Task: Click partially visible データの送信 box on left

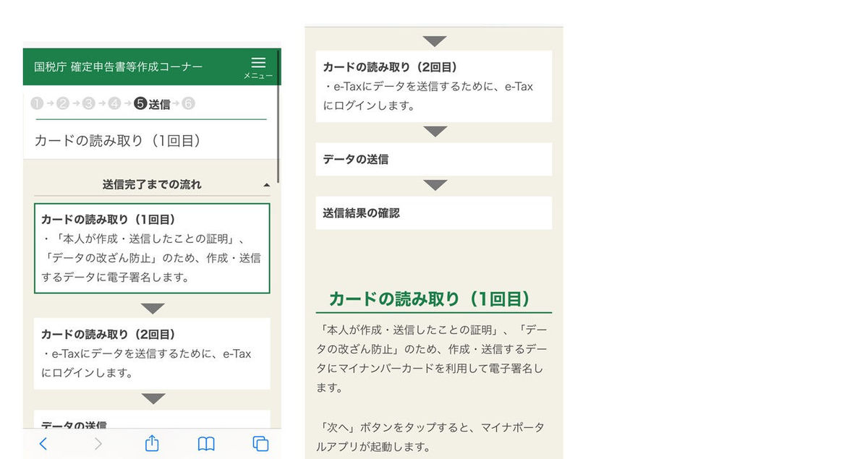Action: tap(152, 419)
